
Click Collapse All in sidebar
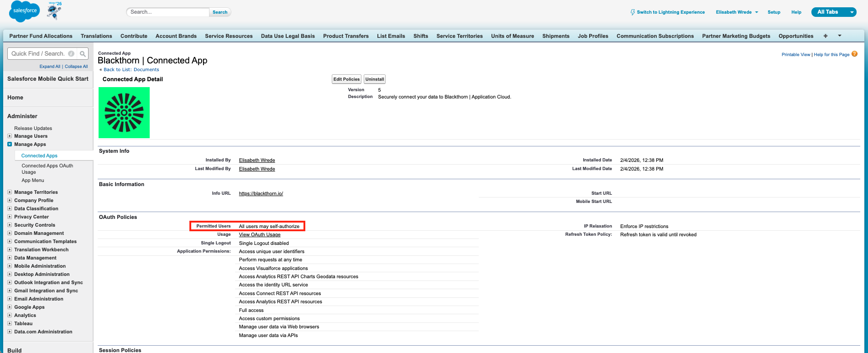(x=76, y=67)
